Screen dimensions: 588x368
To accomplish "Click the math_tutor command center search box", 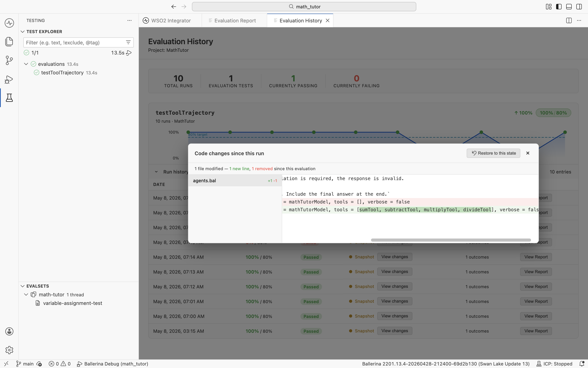I will (x=304, y=7).
